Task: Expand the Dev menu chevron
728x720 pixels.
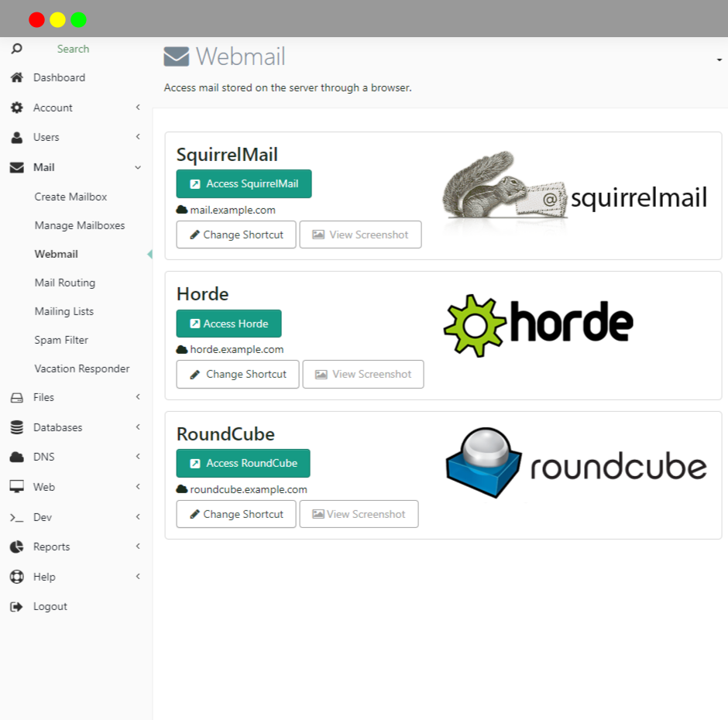Action: (x=138, y=516)
